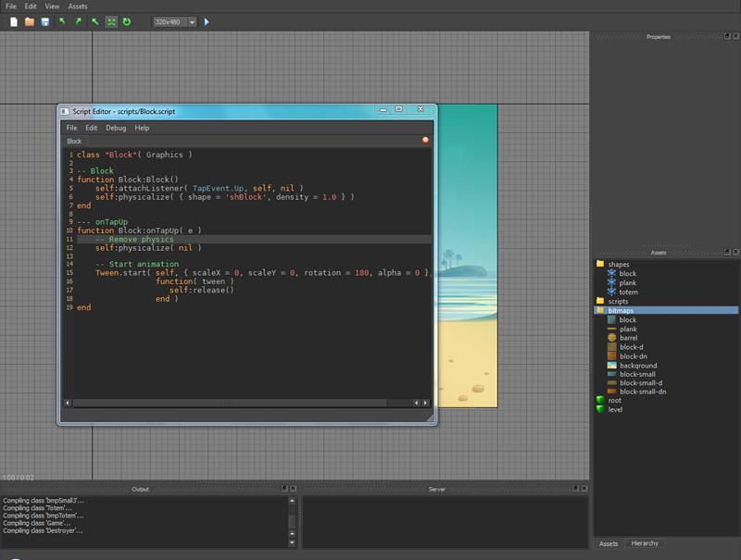Select the scripts folder in Assets tree
741x560 pixels.
(618, 301)
